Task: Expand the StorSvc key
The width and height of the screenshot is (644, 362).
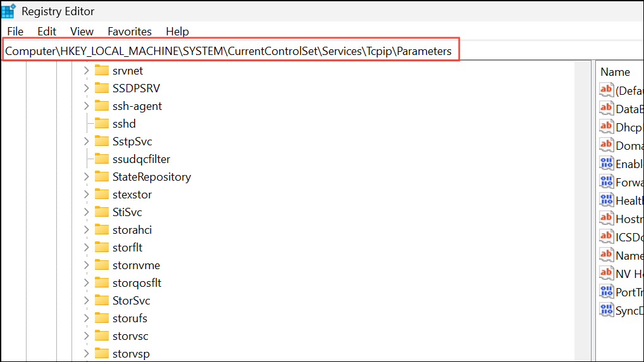Action: [86, 301]
